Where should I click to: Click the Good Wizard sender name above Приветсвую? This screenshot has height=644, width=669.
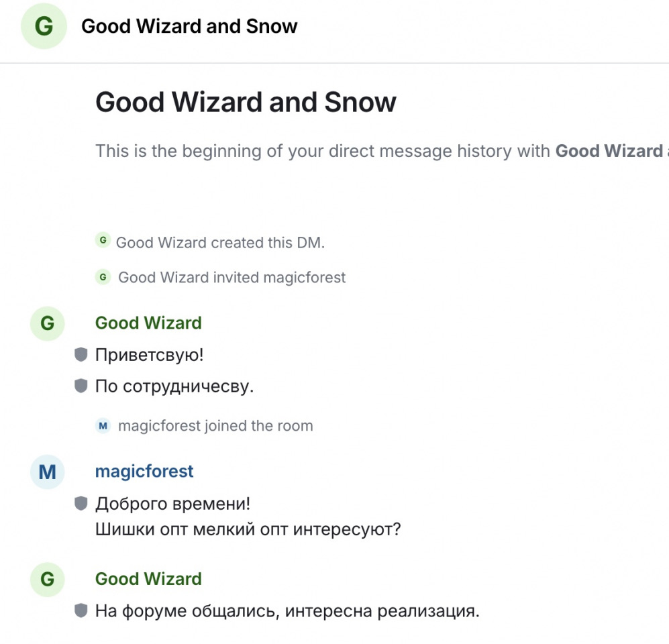tap(148, 323)
